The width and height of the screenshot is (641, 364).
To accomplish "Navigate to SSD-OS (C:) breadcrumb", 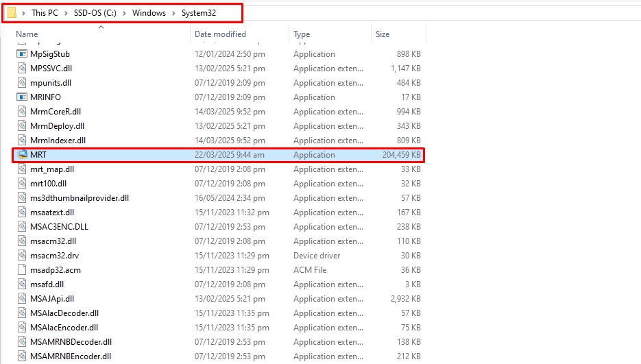I will pyautogui.click(x=95, y=12).
